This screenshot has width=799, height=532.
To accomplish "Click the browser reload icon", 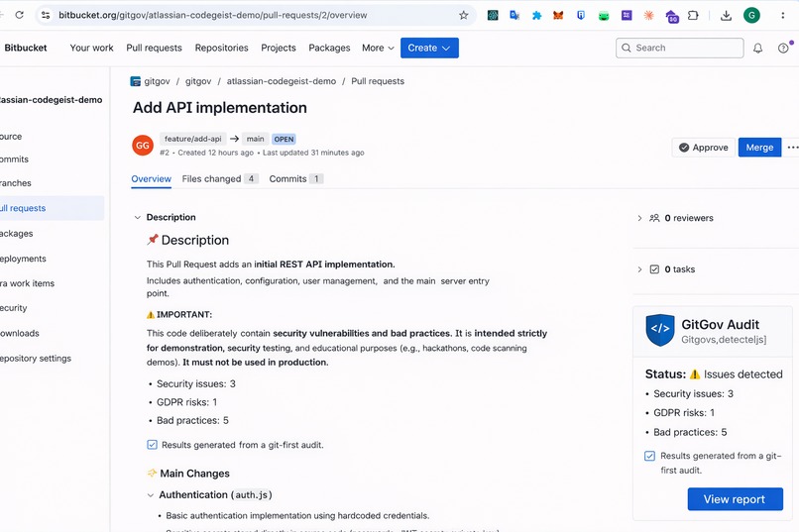I will tap(20, 15).
